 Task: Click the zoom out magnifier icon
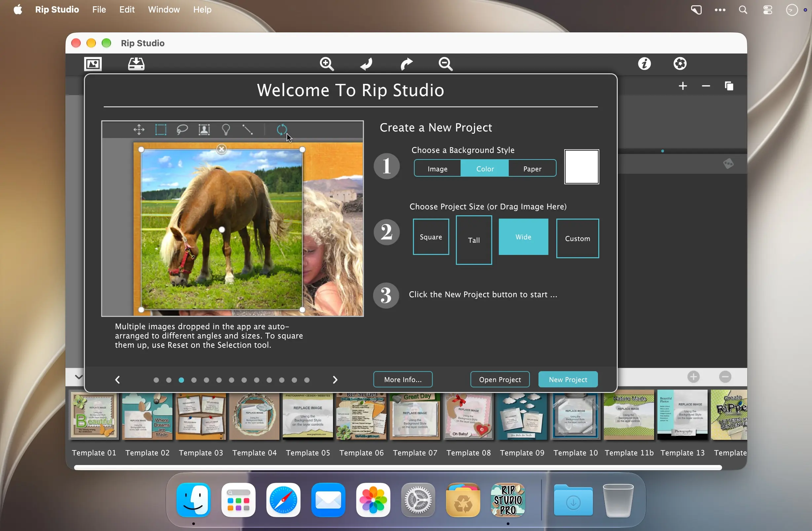(x=446, y=64)
